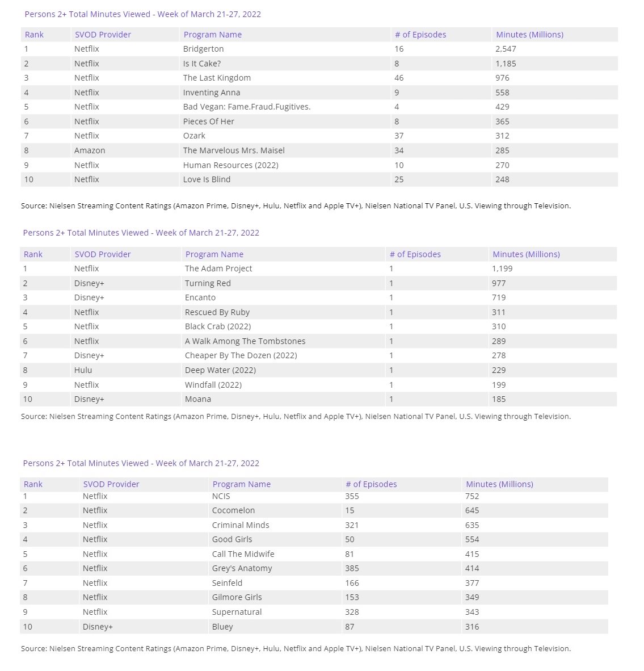
Task: Click the Seinfeld program name
Action: tap(227, 583)
